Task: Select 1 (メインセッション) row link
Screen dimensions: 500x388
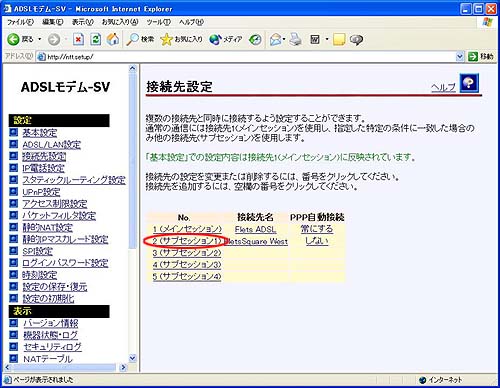Action: pos(187,229)
